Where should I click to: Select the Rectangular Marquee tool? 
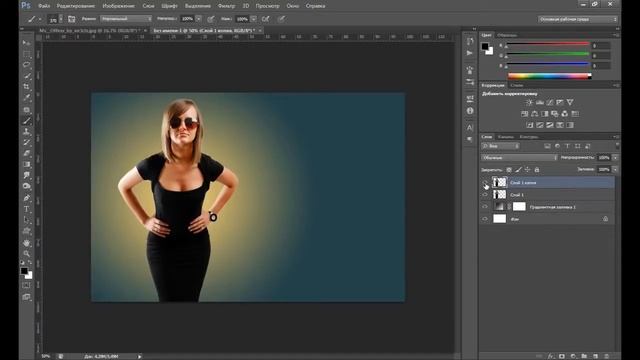(x=27, y=54)
